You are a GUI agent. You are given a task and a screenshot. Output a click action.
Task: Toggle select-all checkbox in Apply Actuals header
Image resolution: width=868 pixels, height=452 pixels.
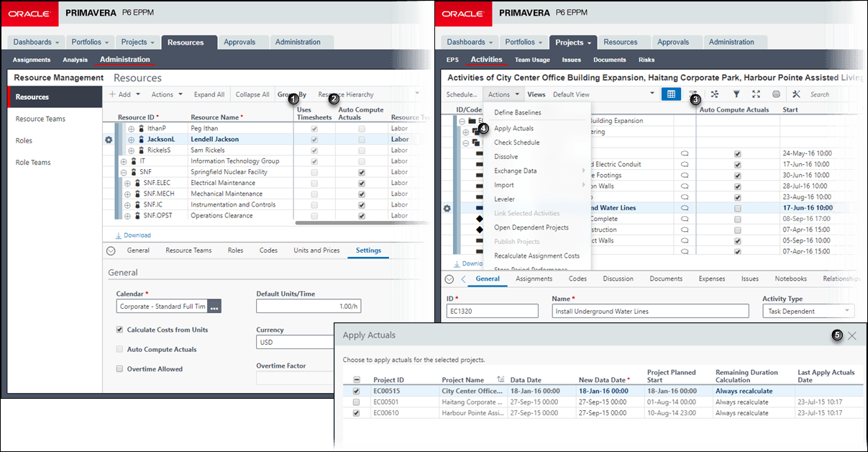(x=357, y=380)
